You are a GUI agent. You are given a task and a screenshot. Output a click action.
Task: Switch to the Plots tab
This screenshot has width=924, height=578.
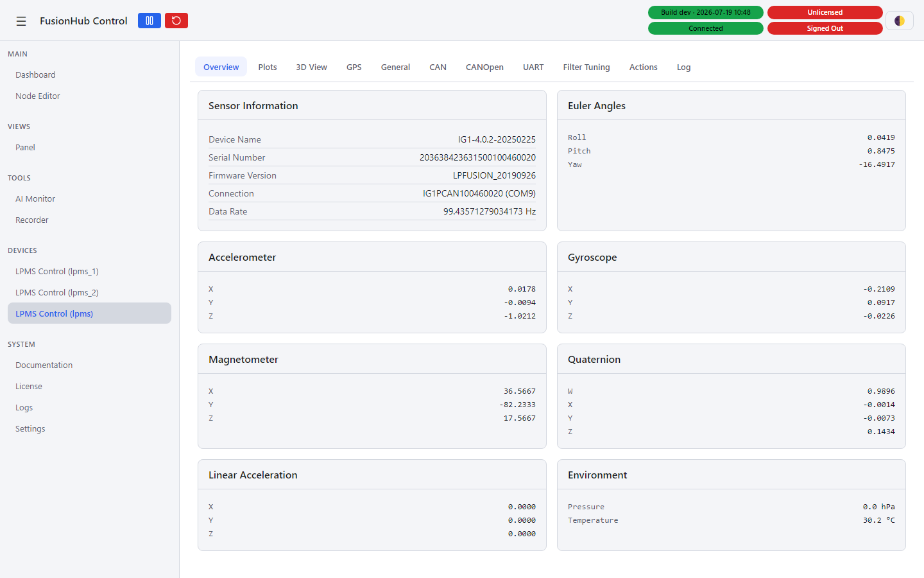(268, 67)
